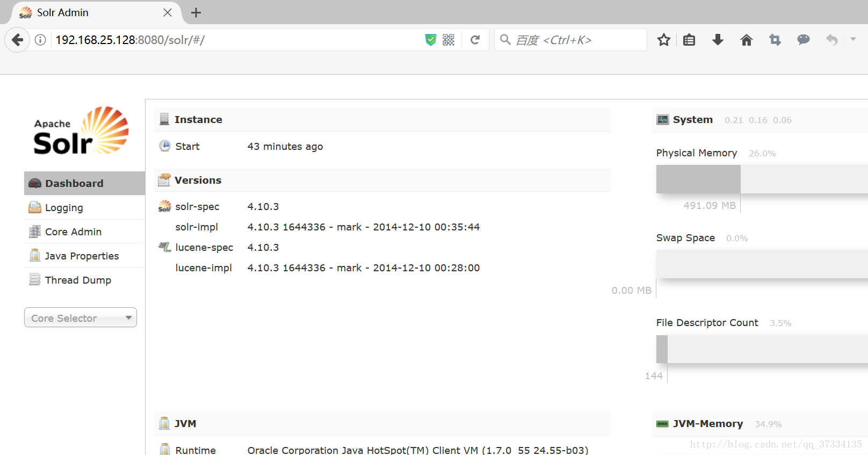Open Dashboard in the sidebar

(x=84, y=183)
